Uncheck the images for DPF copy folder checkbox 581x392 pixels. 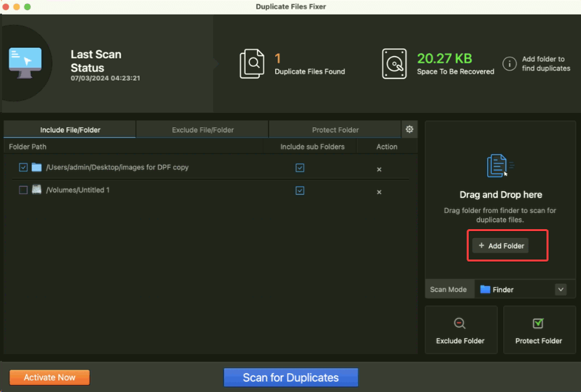24,168
